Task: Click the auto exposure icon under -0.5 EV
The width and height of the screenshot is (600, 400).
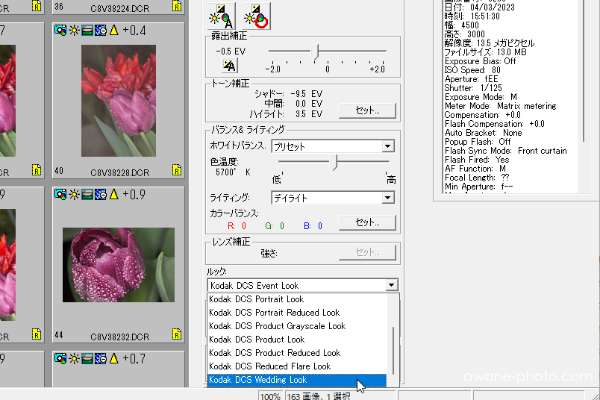Action: (x=230, y=66)
